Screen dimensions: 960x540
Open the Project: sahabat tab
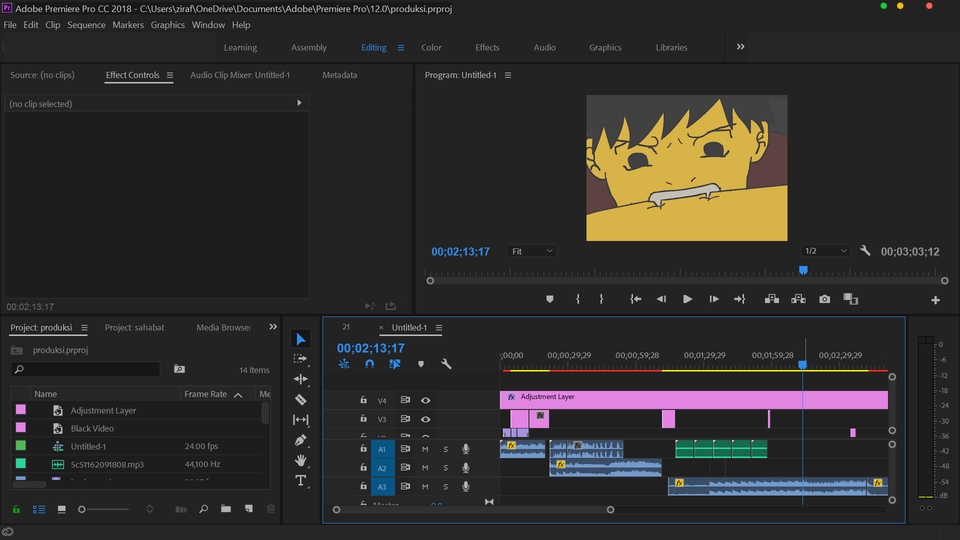point(134,328)
